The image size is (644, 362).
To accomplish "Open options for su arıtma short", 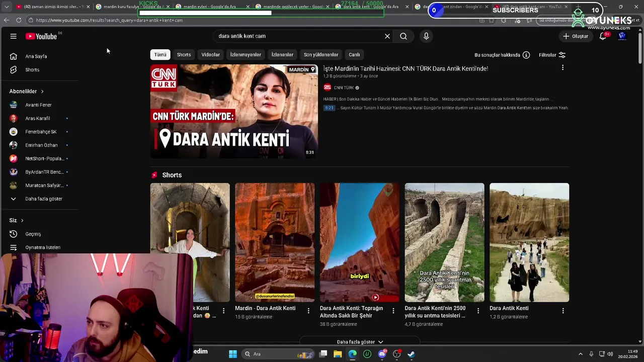I will [478, 311].
